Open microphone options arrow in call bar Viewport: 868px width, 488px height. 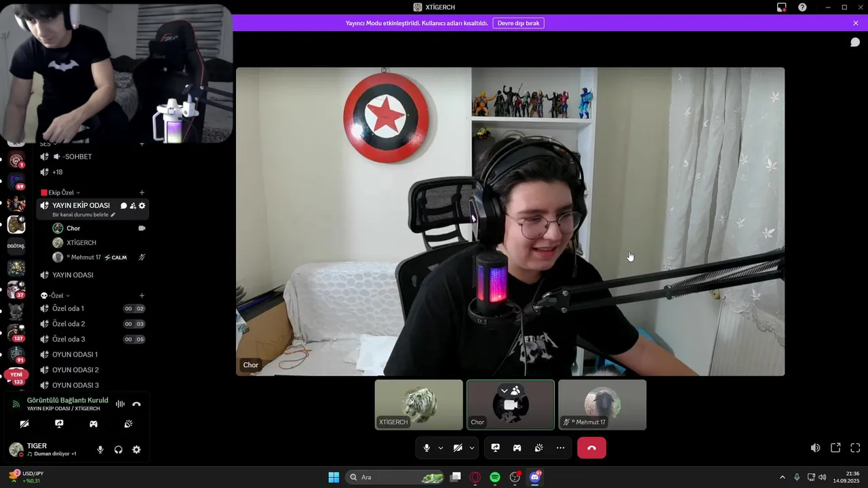tap(441, 448)
